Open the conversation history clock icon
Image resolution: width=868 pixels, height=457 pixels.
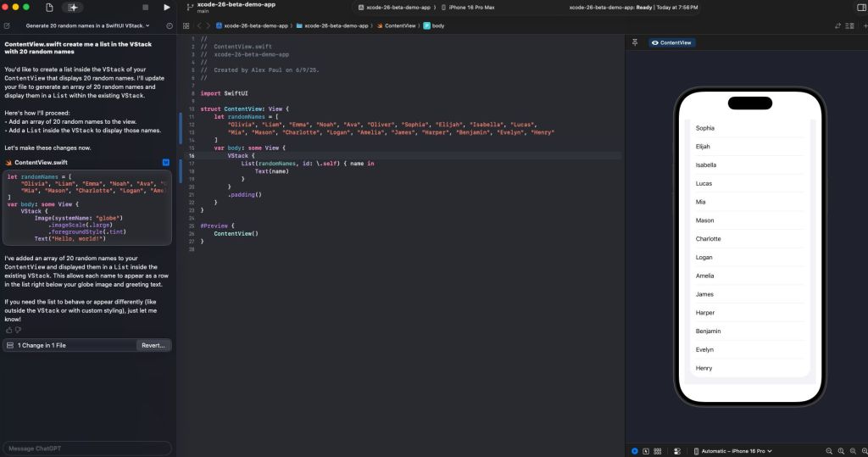click(170, 26)
